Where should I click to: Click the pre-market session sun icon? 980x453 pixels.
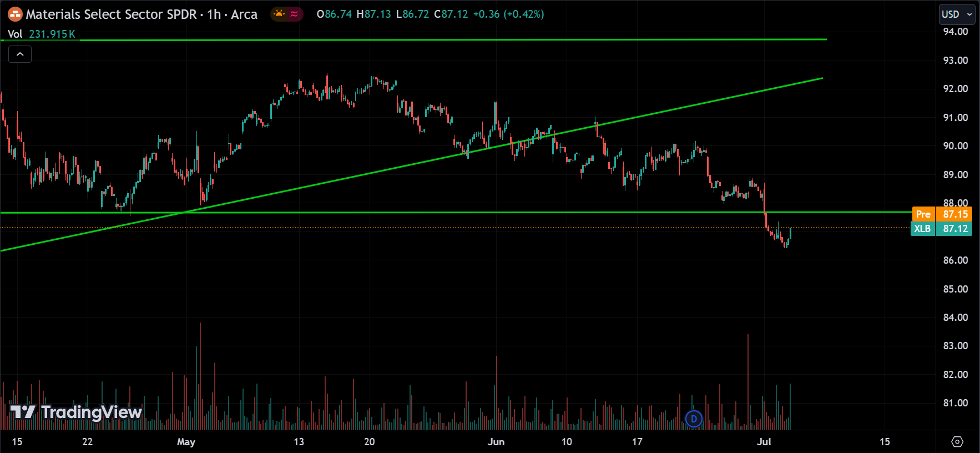(x=280, y=14)
